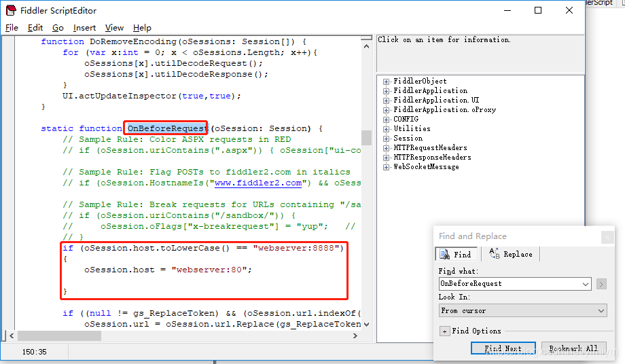The image size is (625, 364).
Task: Click the "webserver:80" string in code
Action: (x=209, y=270)
